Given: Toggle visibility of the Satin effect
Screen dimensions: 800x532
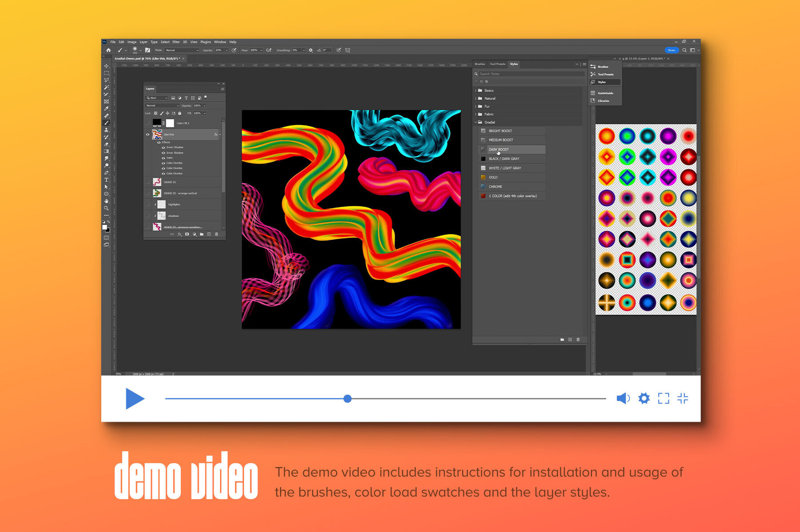Looking at the screenshot, I should (x=164, y=158).
